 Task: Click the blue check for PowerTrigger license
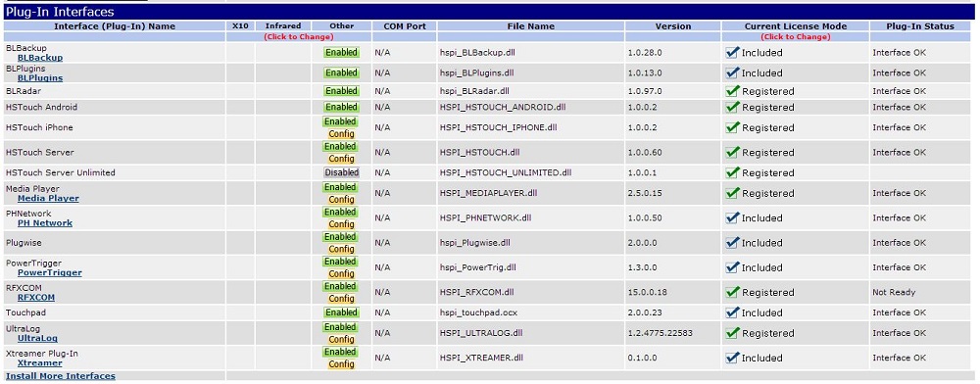pyautogui.click(x=732, y=267)
